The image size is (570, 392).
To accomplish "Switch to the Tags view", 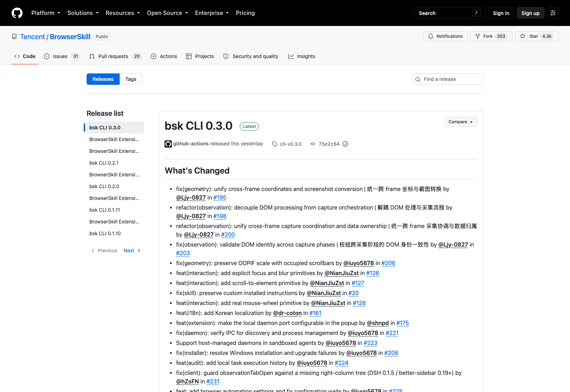I will coord(131,79).
